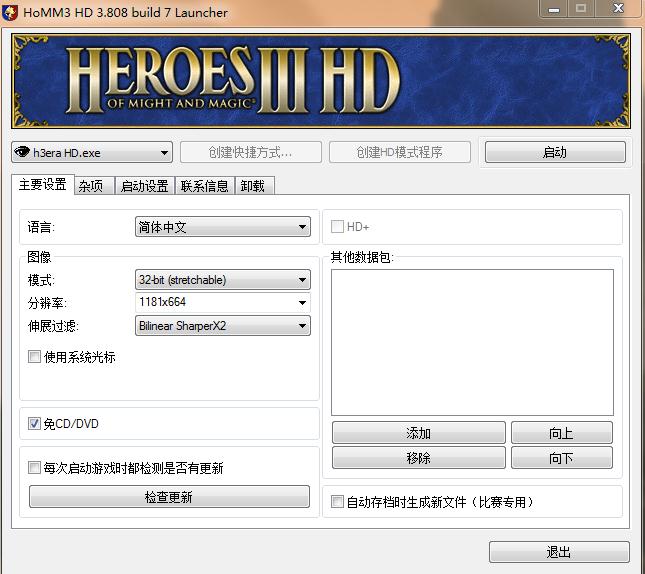Click the eye icon beside h3era HD.exe
This screenshot has width=645, height=574.
click(22, 152)
